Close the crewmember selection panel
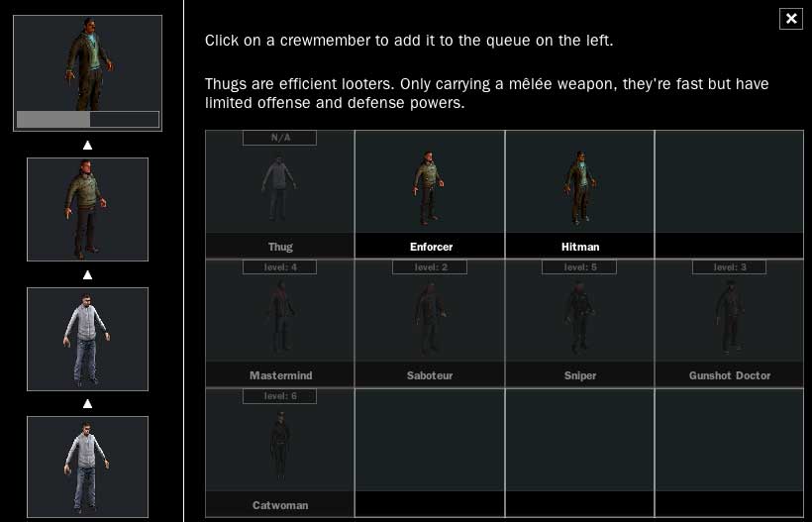 [x=791, y=19]
